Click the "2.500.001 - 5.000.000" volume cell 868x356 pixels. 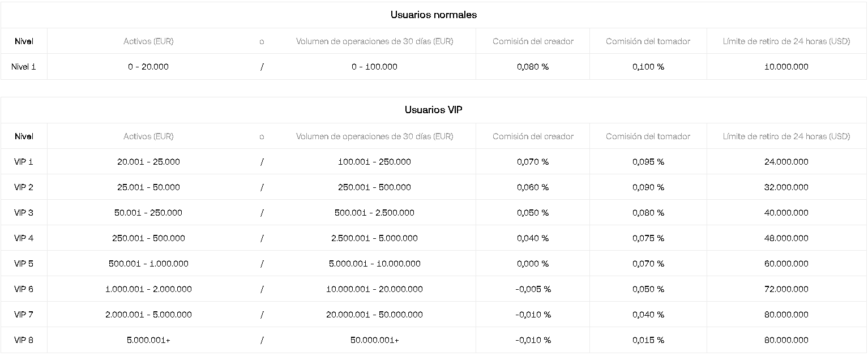click(374, 238)
